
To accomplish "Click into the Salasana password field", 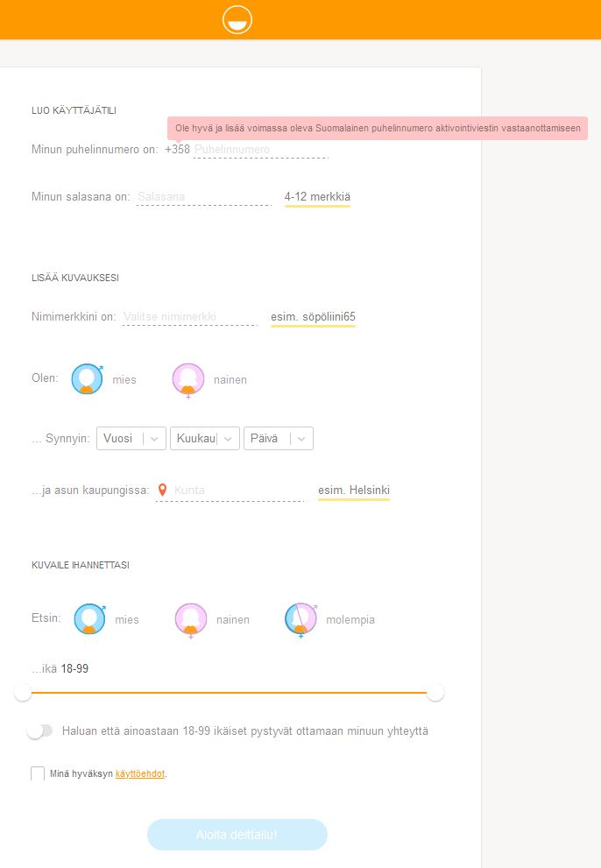I will point(203,197).
